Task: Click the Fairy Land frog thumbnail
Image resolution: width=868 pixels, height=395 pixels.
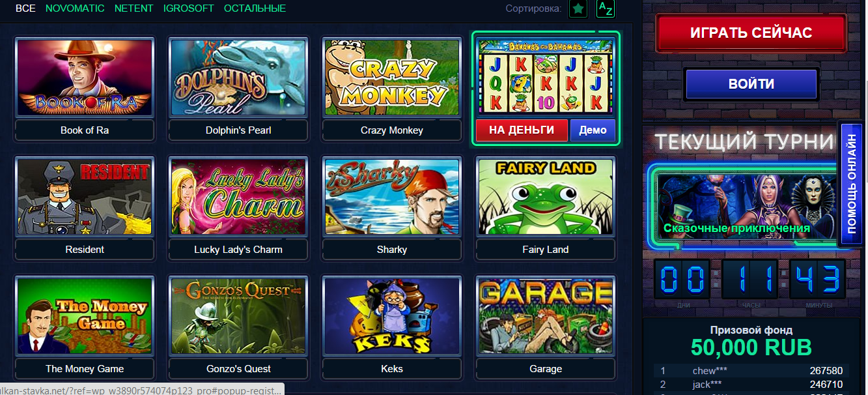Action: [x=546, y=196]
